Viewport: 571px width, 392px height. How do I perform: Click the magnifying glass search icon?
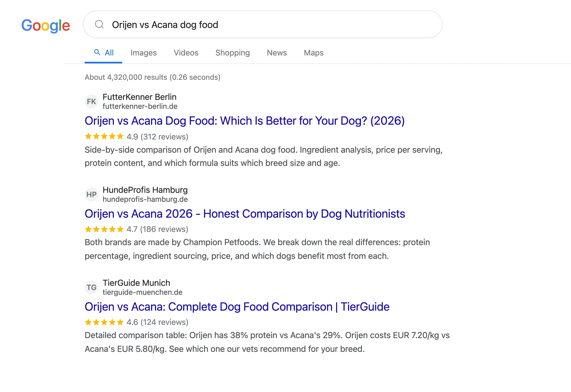point(99,24)
